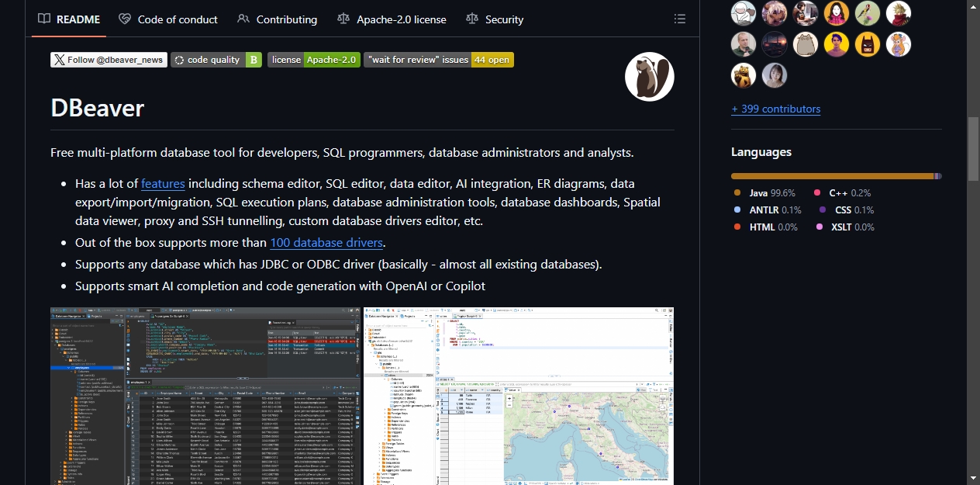Click the people icon beside Contributing
The height and width of the screenshot is (485, 980).
pos(243,19)
